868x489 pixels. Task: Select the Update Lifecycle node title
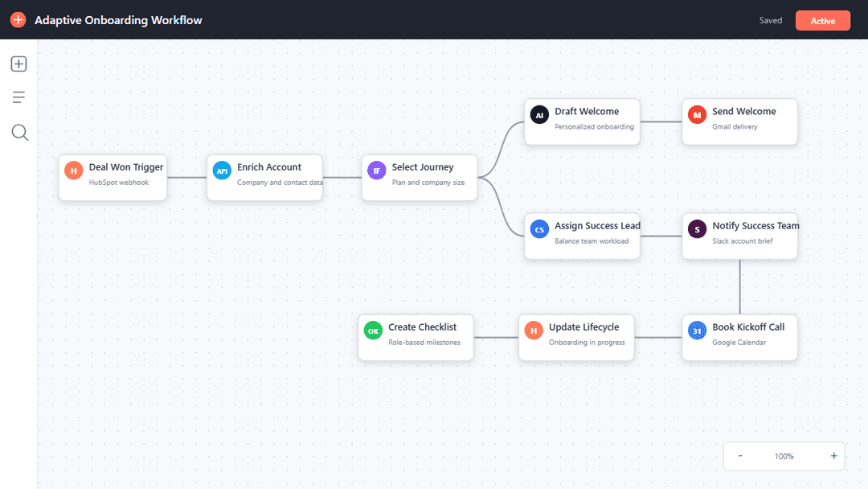[584, 327]
